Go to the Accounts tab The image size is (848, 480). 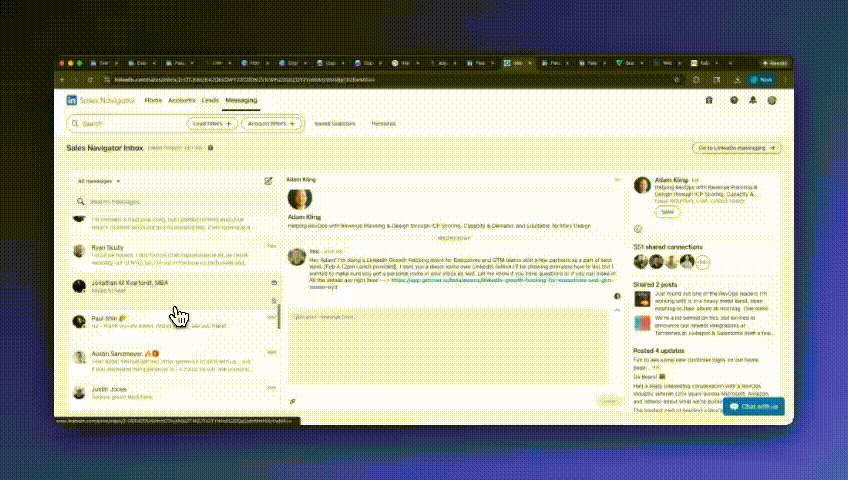(x=182, y=101)
